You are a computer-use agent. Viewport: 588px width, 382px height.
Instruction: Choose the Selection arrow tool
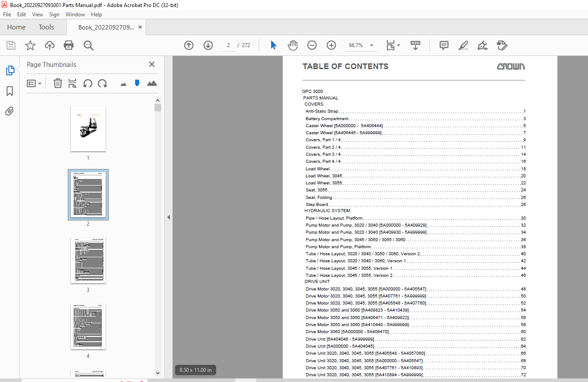(x=273, y=45)
